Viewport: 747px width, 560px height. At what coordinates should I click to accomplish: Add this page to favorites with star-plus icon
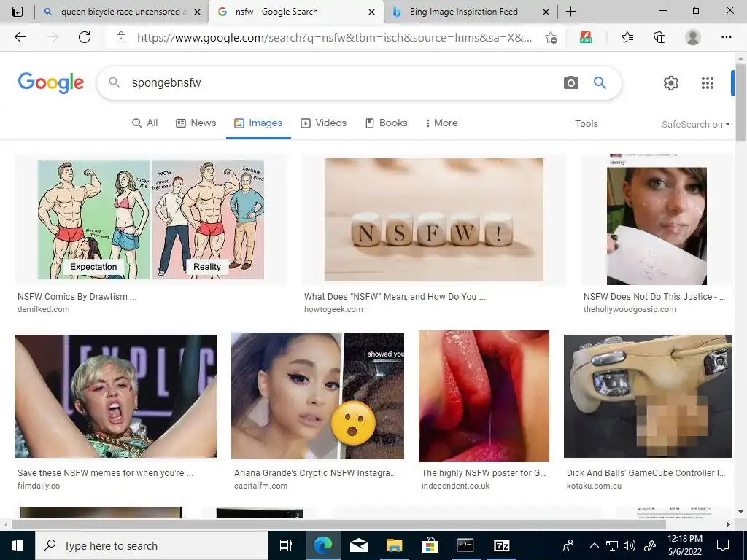[x=551, y=38]
